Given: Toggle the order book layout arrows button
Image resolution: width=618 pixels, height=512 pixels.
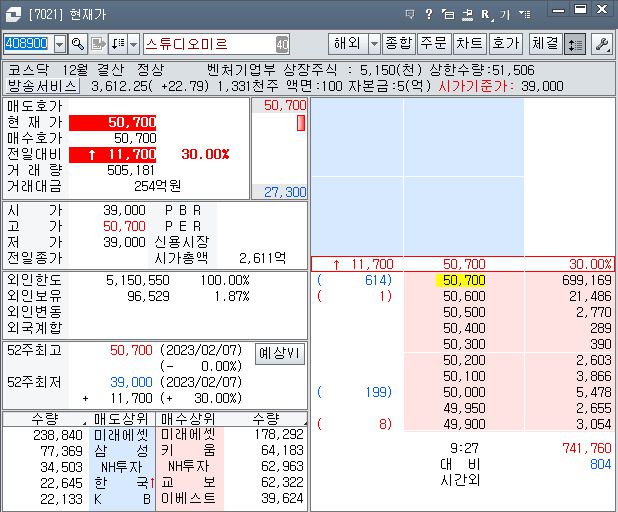Looking at the screenshot, I should [x=575, y=44].
